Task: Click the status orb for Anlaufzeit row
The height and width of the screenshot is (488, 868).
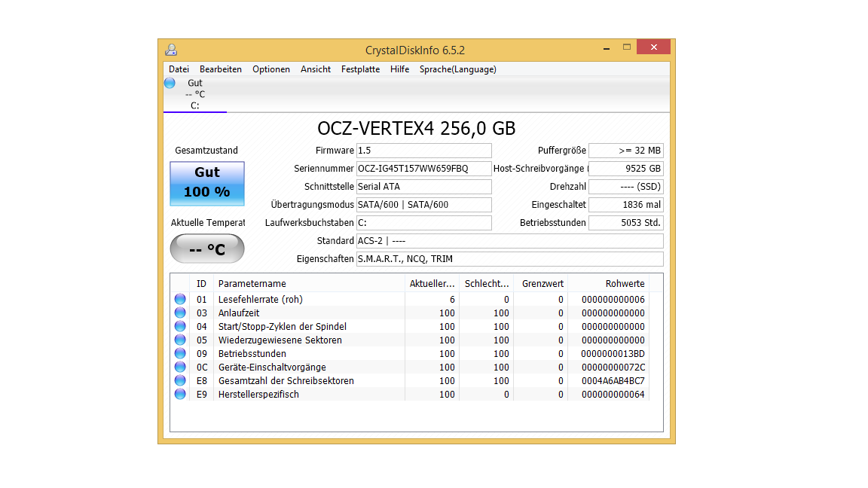Action: 180,313
